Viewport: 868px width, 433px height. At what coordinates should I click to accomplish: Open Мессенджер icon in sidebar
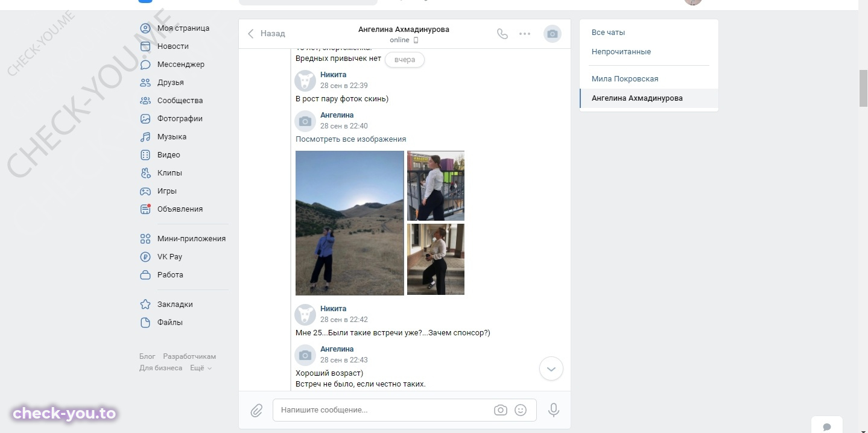point(145,65)
